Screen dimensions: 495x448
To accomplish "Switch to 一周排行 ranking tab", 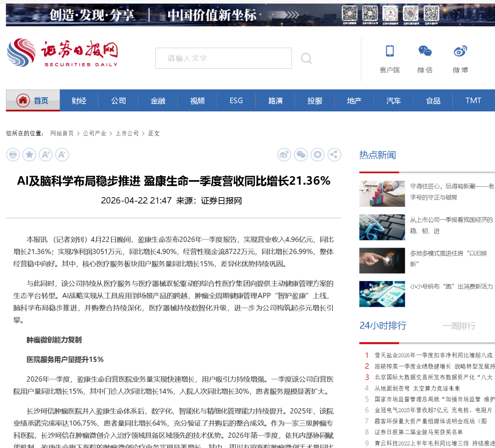I will [459, 326].
